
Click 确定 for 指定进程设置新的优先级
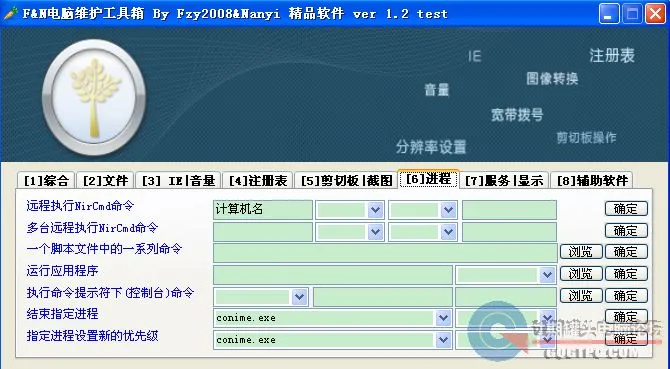click(626, 339)
